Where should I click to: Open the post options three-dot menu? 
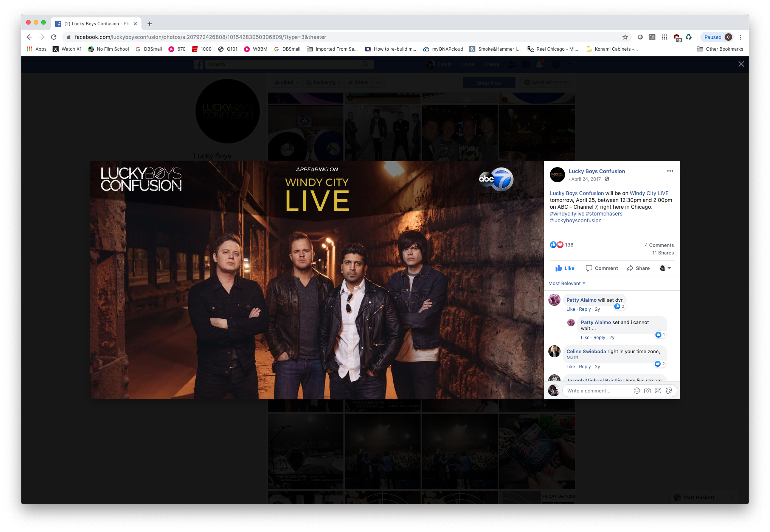tap(670, 171)
